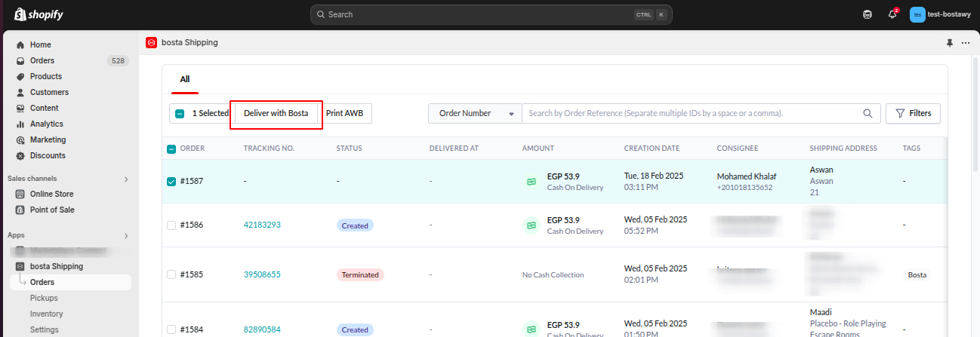Click No Cash Collection text
The image size is (980, 337).
tap(553, 275)
